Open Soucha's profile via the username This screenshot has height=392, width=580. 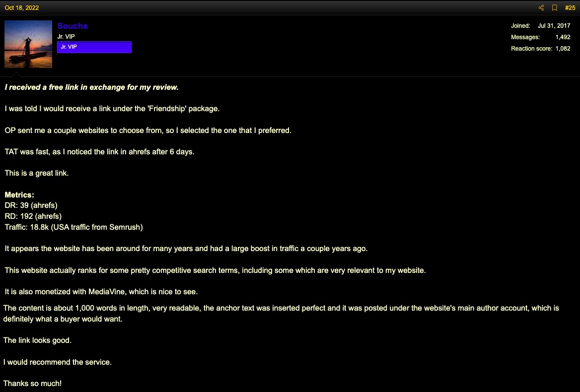tap(72, 26)
